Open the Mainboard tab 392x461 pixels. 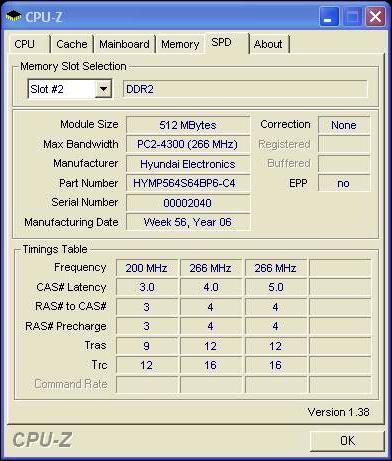tap(124, 44)
